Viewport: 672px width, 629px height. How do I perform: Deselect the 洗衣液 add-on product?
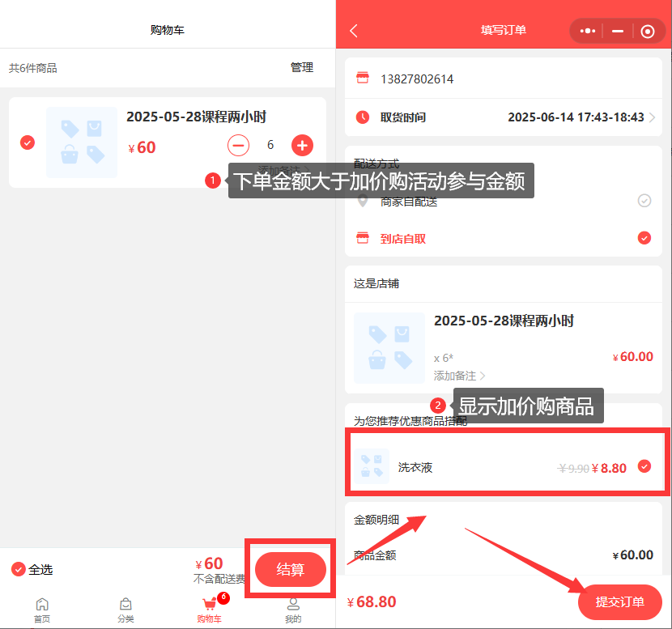(644, 466)
